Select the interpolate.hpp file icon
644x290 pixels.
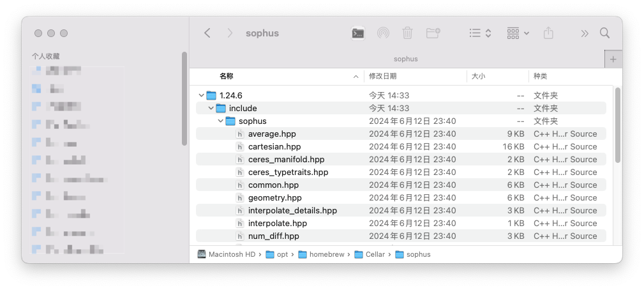point(240,223)
